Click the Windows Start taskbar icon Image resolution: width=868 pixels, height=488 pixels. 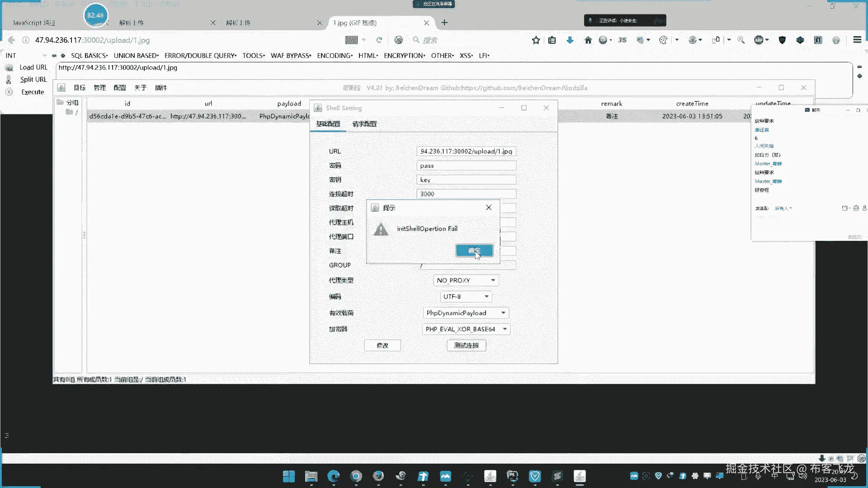pos(288,476)
